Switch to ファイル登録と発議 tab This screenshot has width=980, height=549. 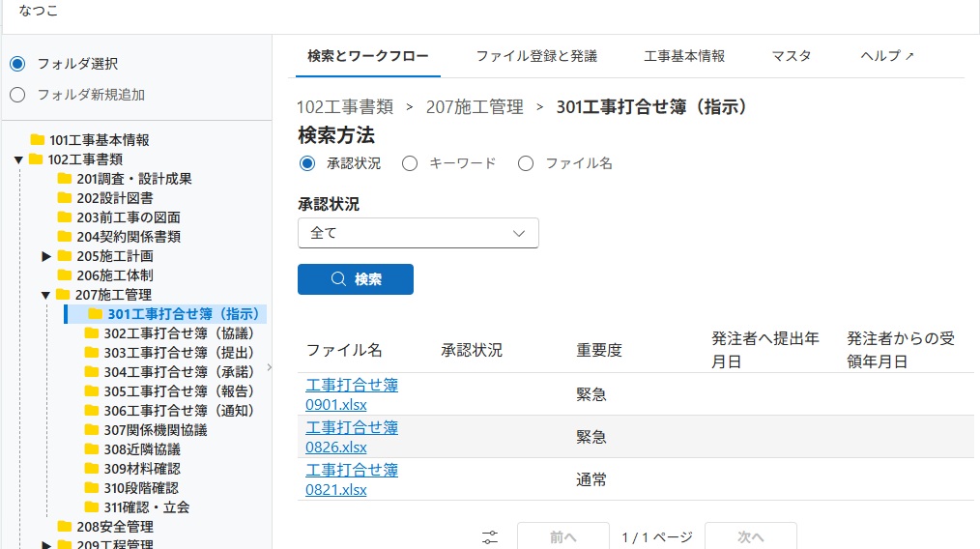[536, 56]
